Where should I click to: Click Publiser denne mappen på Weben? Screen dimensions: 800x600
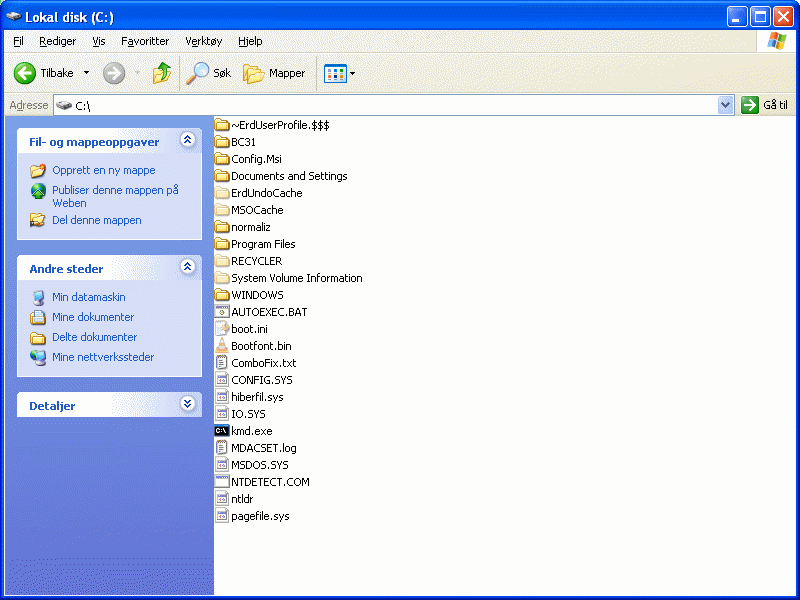coord(115,196)
